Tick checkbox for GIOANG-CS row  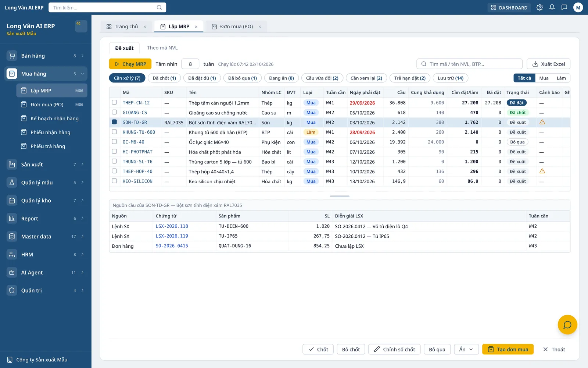click(x=114, y=112)
